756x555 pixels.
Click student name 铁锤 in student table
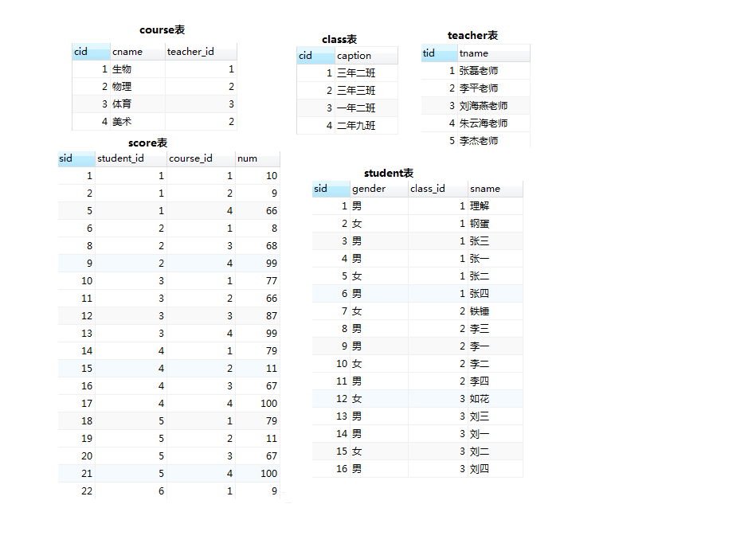coord(496,311)
